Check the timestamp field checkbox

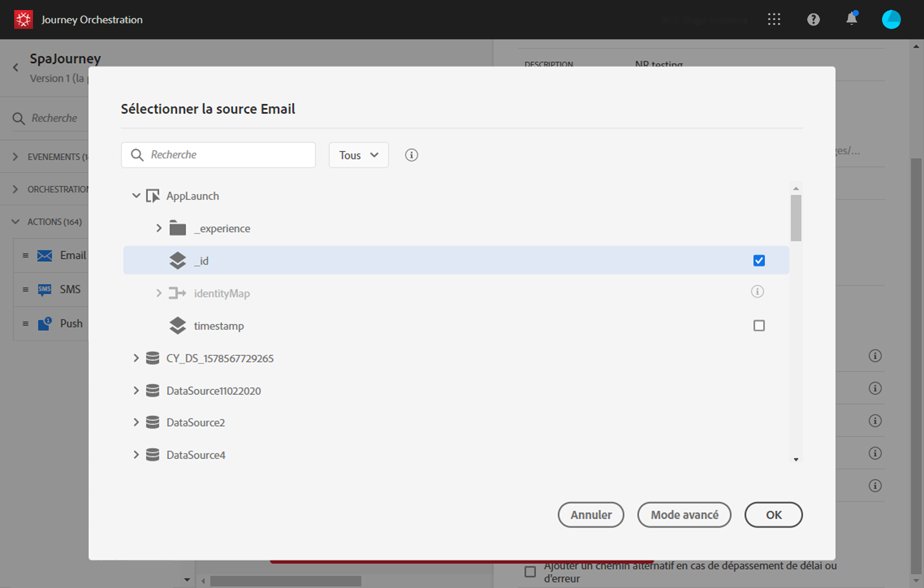pyautogui.click(x=758, y=325)
